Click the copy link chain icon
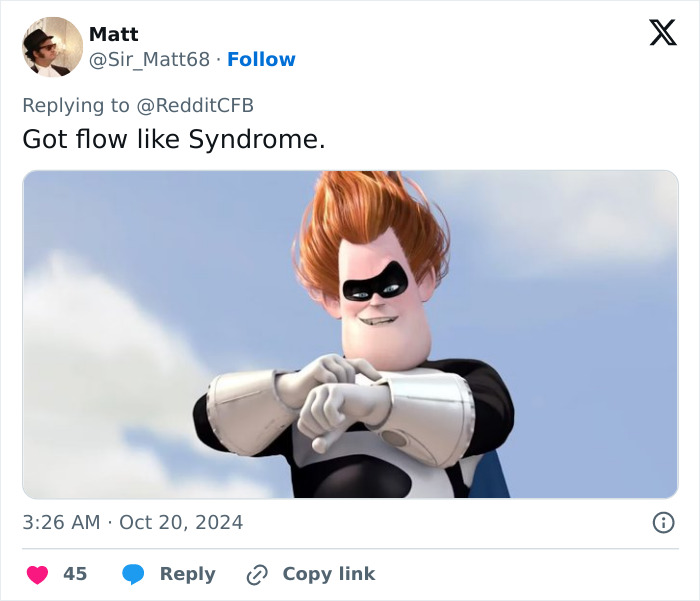 [x=258, y=574]
